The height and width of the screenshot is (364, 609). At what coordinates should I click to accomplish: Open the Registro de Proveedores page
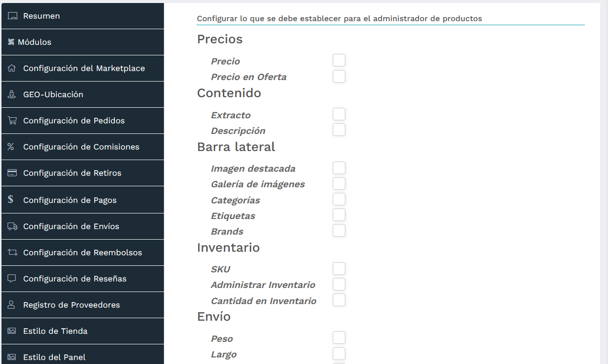coord(82,305)
